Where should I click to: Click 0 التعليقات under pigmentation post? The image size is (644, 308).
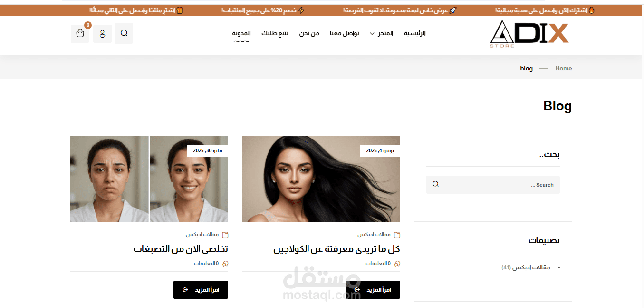pyautogui.click(x=206, y=263)
